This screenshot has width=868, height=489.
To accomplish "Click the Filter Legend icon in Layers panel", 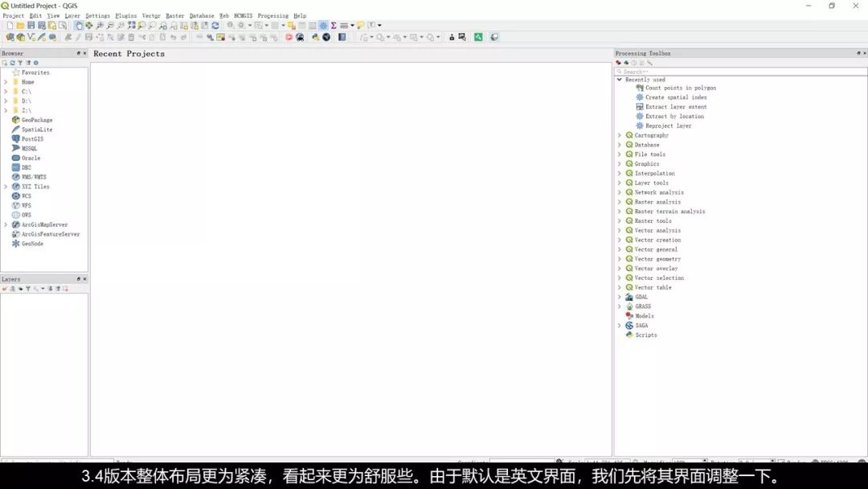I will click(27, 289).
